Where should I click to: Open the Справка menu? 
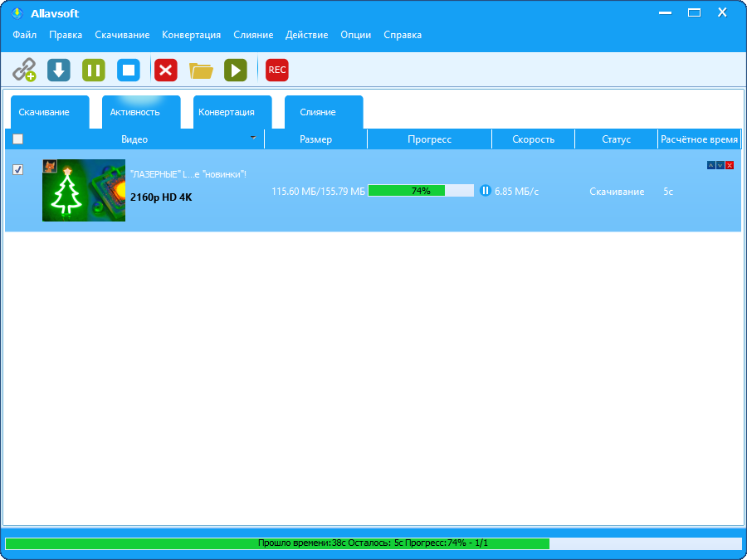(x=403, y=35)
